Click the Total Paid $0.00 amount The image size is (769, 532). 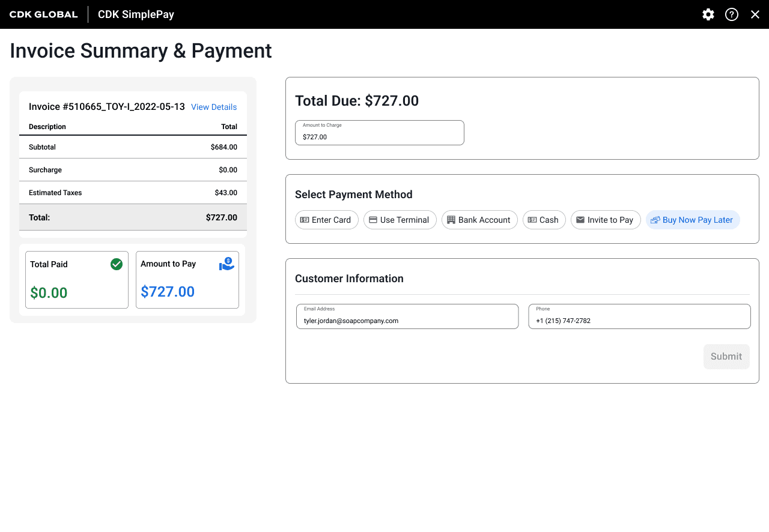tap(49, 293)
